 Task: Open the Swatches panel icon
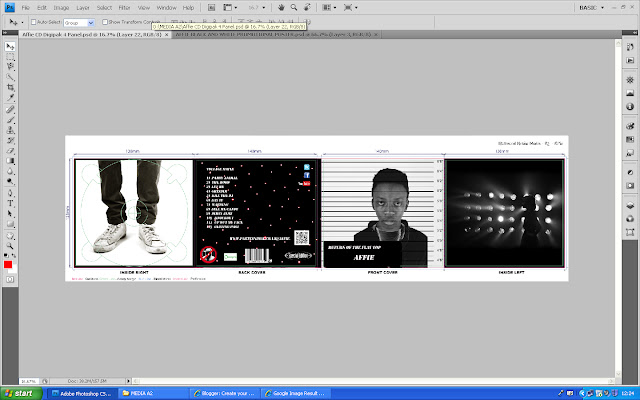click(630, 140)
